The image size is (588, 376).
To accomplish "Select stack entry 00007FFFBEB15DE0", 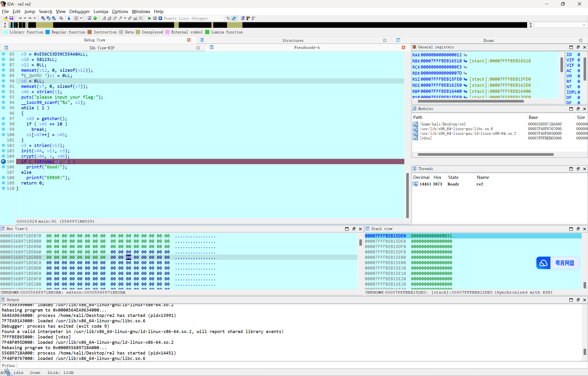I will tap(473, 236).
